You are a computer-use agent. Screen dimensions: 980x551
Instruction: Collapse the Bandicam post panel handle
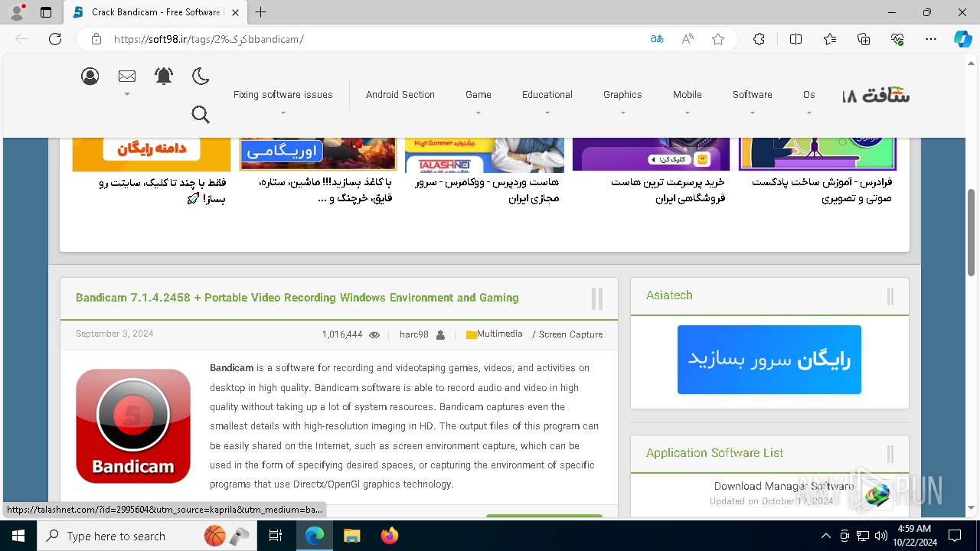[x=597, y=298]
